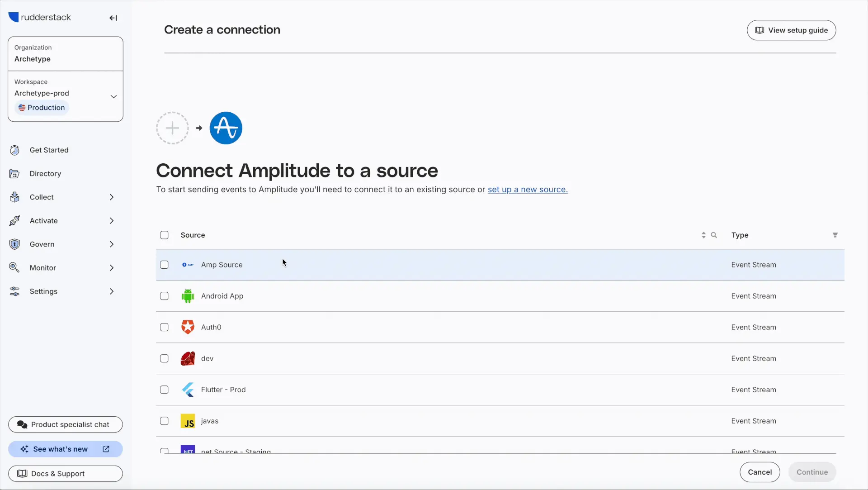868x490 pixels.
Task: Click the Govern shield icon
Action: pyautogui.click(x=14, y=244)
